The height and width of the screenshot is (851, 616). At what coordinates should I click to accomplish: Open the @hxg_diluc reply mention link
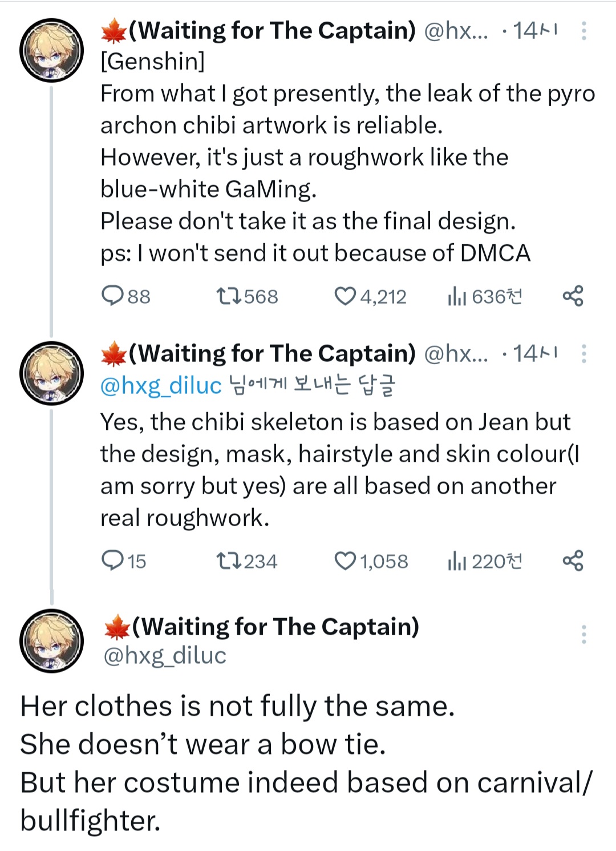point(161,386)
